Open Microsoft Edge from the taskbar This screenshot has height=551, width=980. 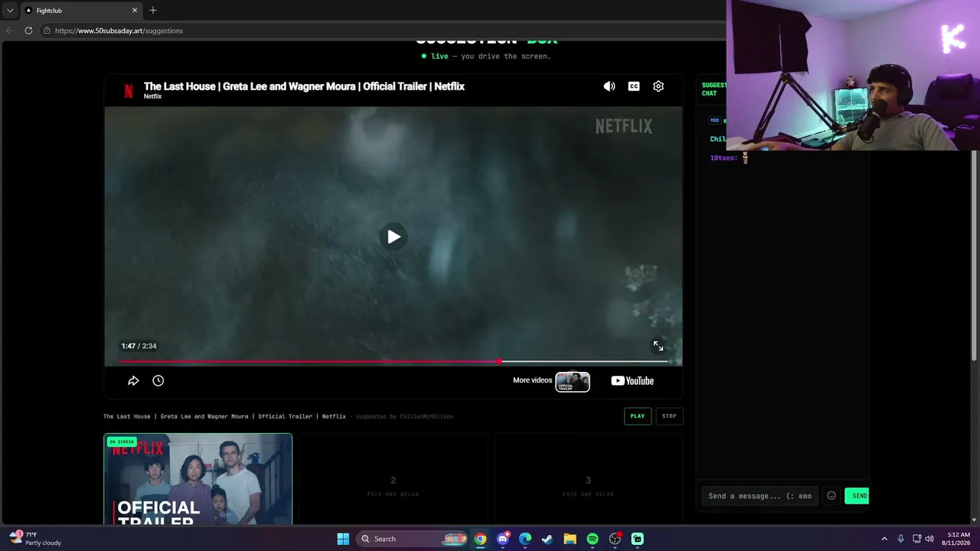(x=525, y=539)
